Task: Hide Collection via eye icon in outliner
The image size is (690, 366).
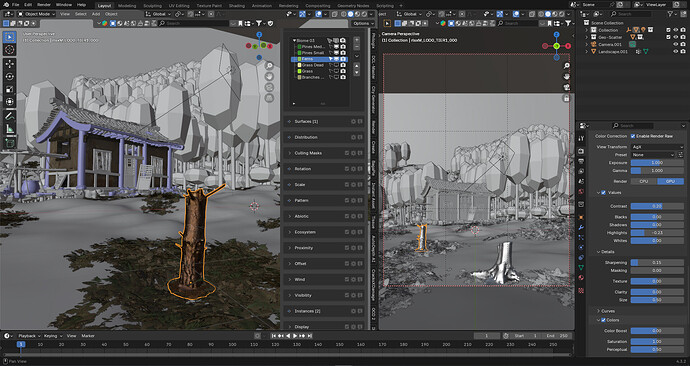Action: point(675,30)
